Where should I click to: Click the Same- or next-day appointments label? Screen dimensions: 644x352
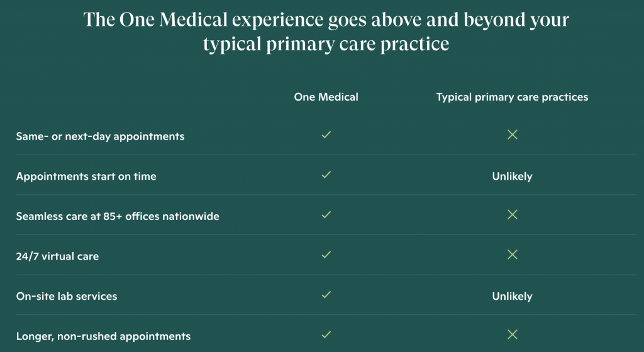100,136
